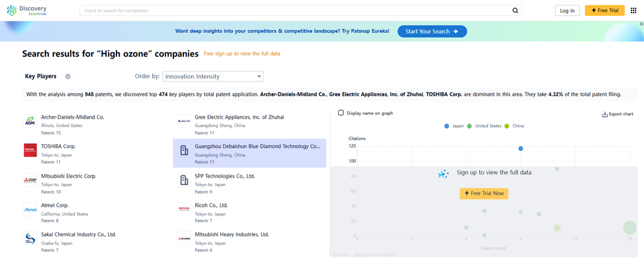This screenshot has height=273, width=644.
Task: Click the Gree Electric Appliances logo
Action: point(184,121)
